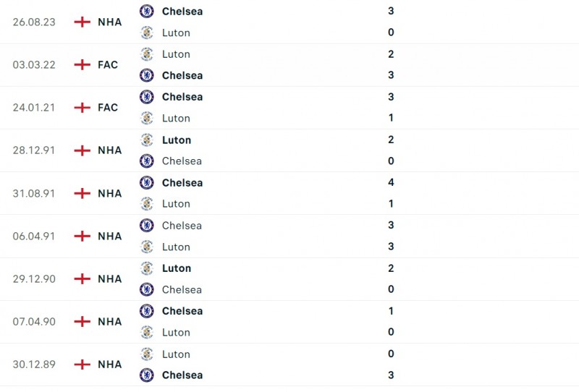Click Luton crest in the 26.08.23 match
Screen dimensions: 579x392
coord(147,33)
